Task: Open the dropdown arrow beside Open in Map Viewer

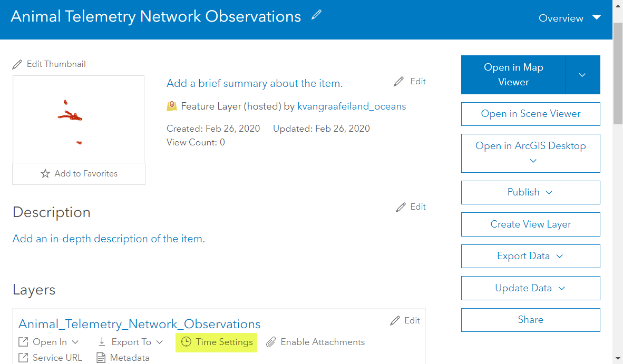Action: (582, 75)
